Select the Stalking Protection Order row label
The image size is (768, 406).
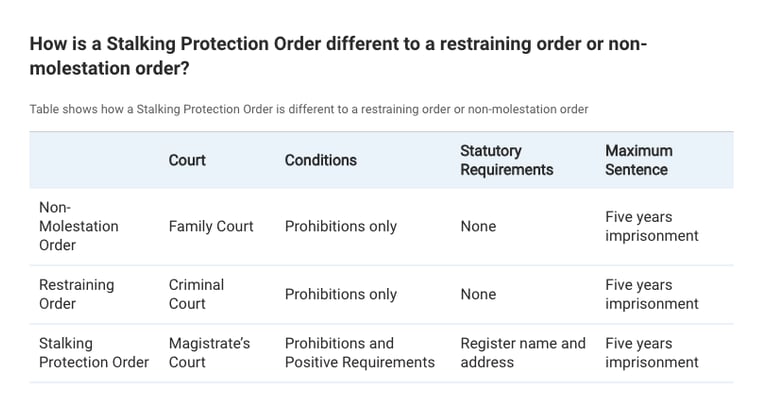pos(93,353)
